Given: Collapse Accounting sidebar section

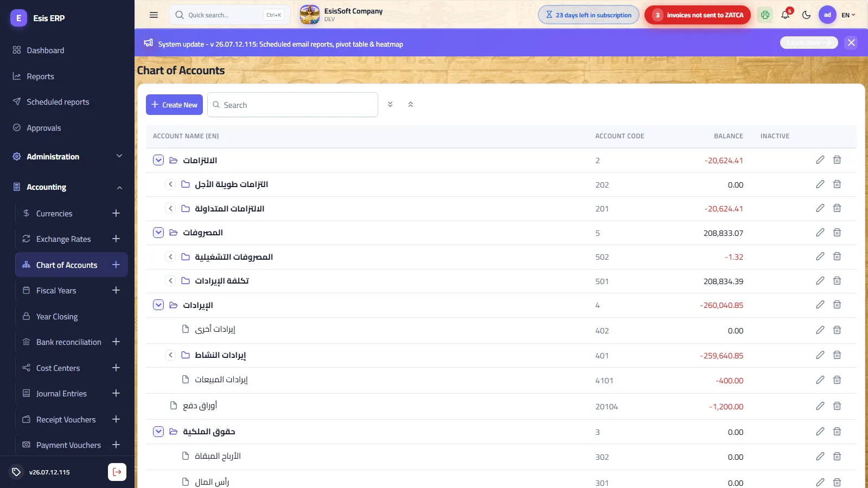Looking at the screenshot, I should [x=67, y=187].
